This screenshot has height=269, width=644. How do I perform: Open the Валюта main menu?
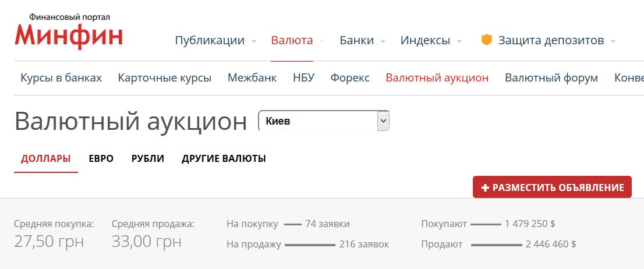pos(292,40)
